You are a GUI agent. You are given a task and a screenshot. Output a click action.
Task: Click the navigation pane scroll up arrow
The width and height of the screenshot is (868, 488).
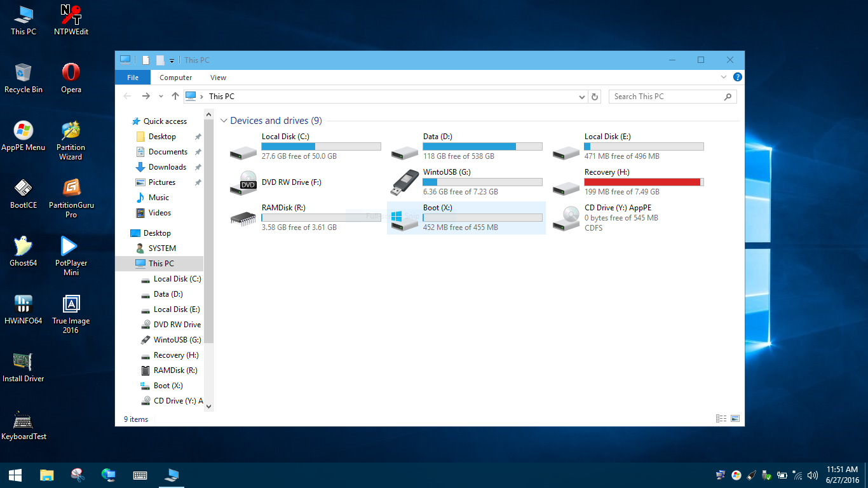[209, 115]
